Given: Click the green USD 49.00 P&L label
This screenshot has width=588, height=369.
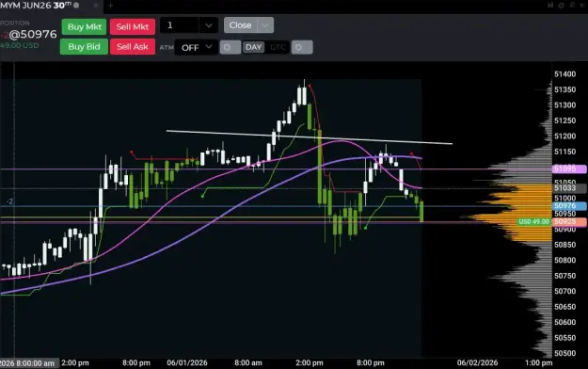Looking at the screenshot, I should 534,221.
